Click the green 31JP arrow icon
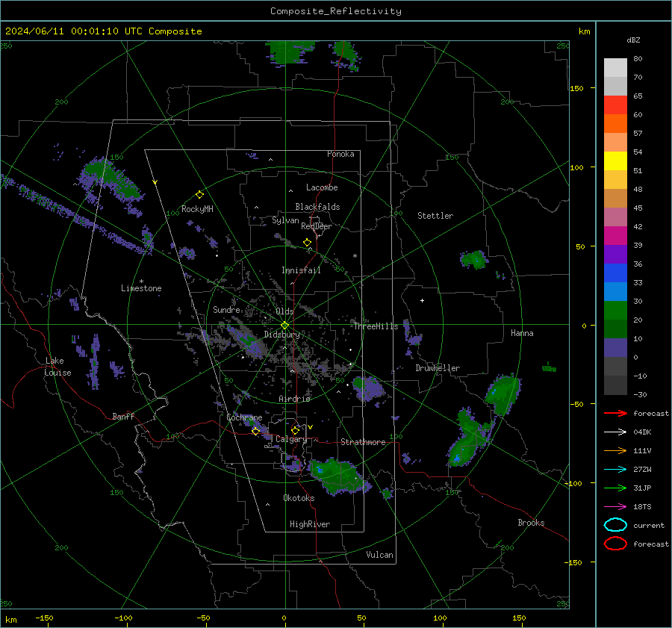The image size is (672, 628). 615,488
